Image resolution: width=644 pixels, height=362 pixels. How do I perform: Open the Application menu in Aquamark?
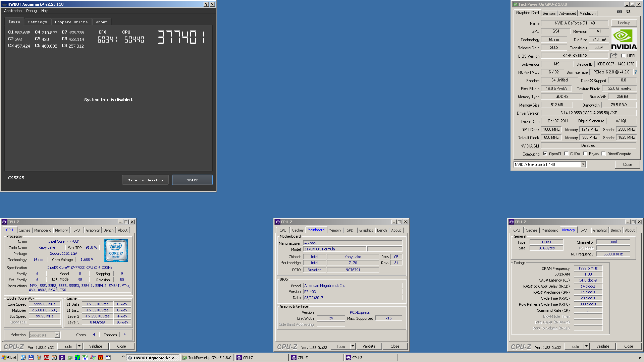(13, 11)
